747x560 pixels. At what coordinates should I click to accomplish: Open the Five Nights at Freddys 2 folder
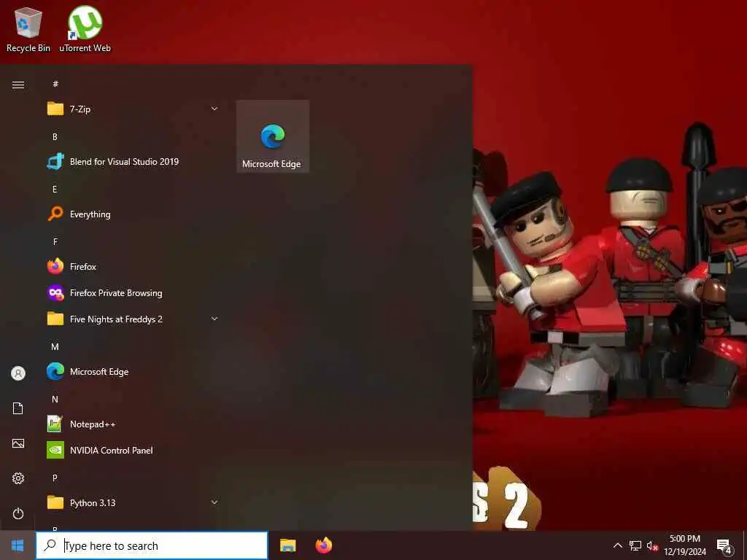pos(133,319)
